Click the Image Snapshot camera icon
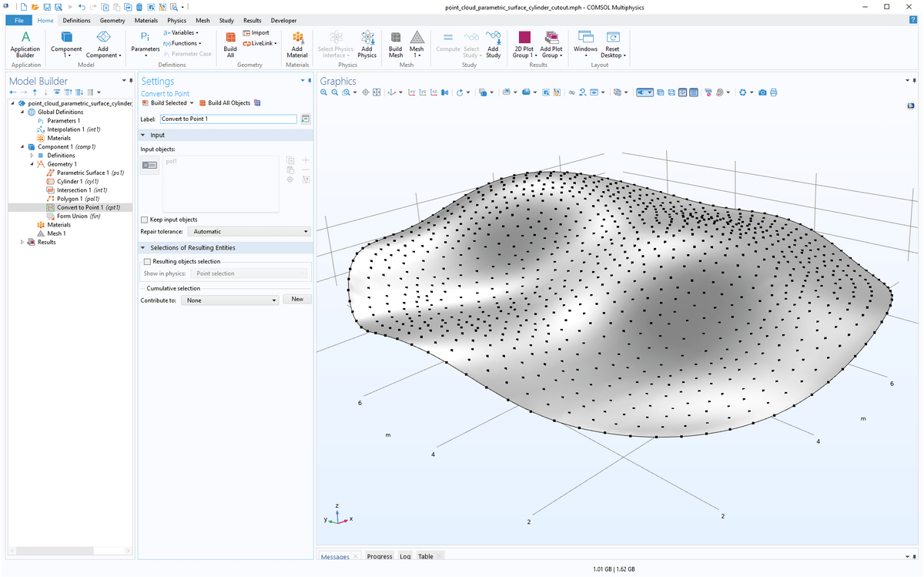924x577 pixels. pyautogui.click(x=761, y=92)
